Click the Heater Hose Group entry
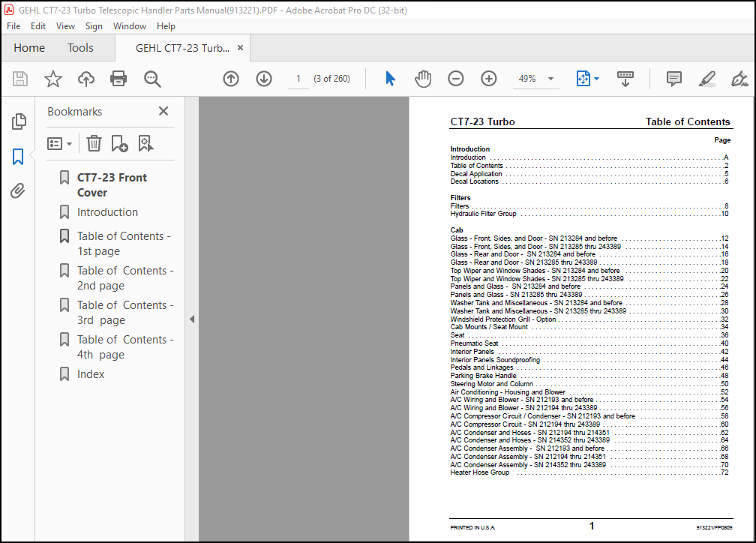 click(x=589, y=472)
